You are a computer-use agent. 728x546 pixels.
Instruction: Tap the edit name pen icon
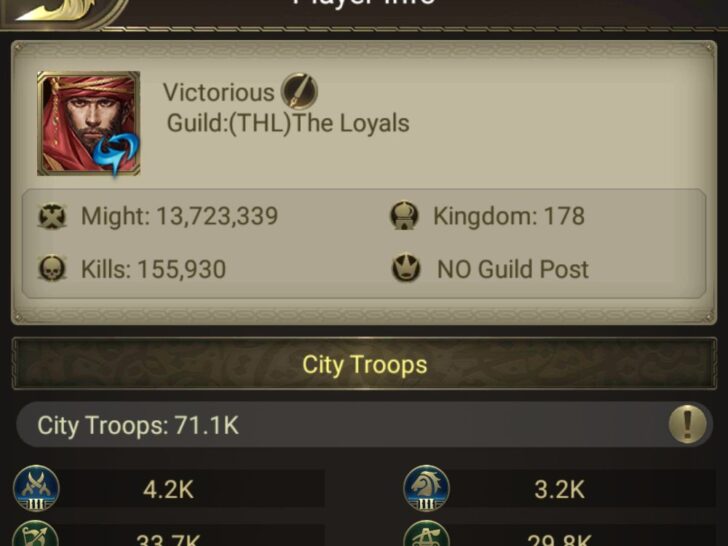pos(299,91)
